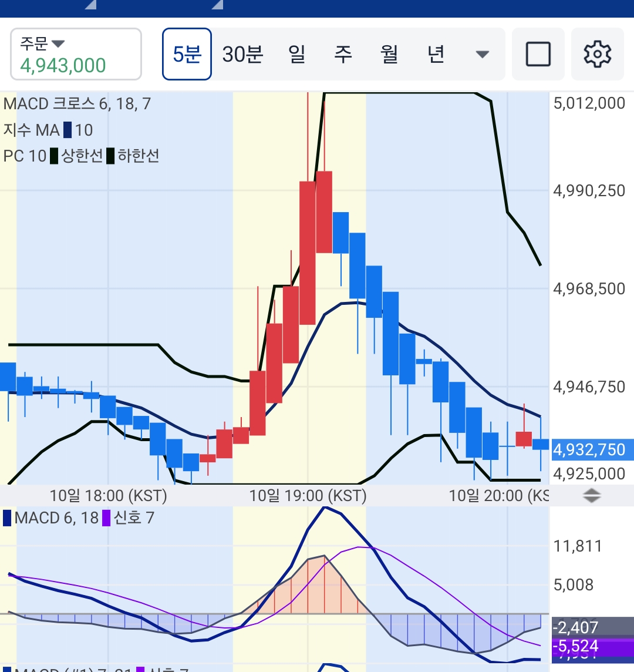Switch chart to 일 (daily) interval
Screen dimensions: 634x672
(x=297, y=54)
